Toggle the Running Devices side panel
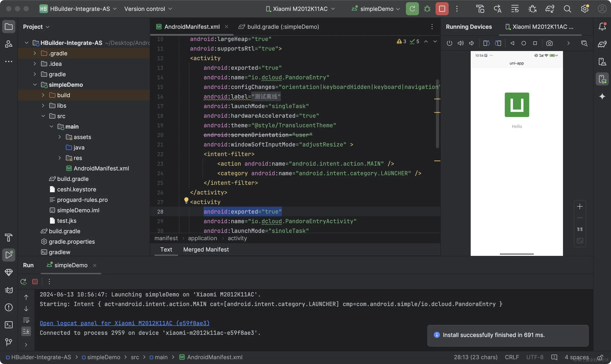This screenshot has height=364, width=611. 602,79
